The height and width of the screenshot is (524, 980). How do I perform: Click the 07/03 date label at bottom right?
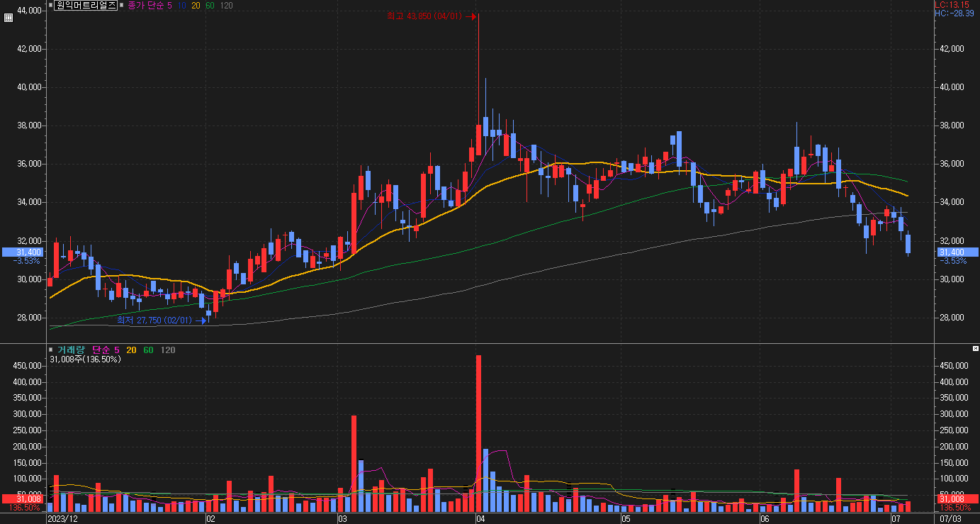coord(950,519)
